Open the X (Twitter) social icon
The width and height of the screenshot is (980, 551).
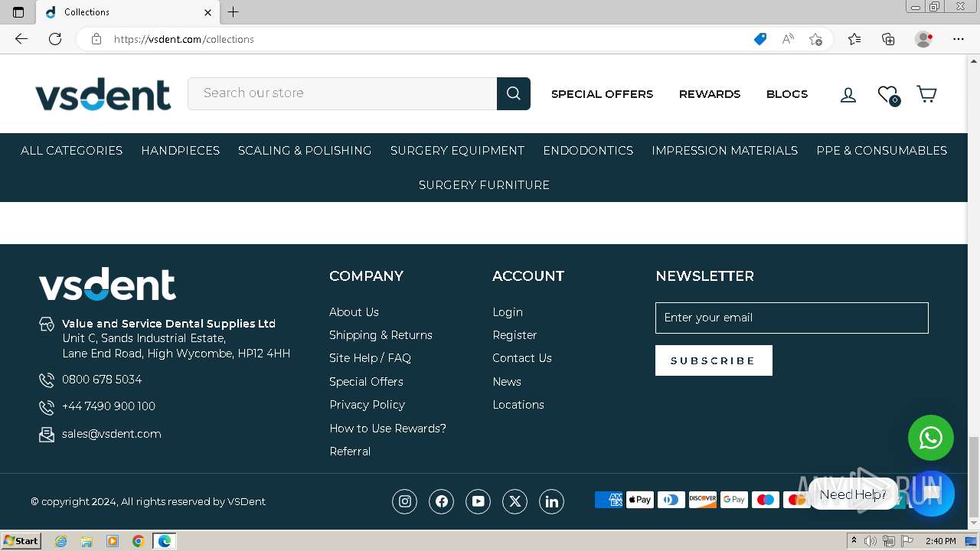click(515, 501)
